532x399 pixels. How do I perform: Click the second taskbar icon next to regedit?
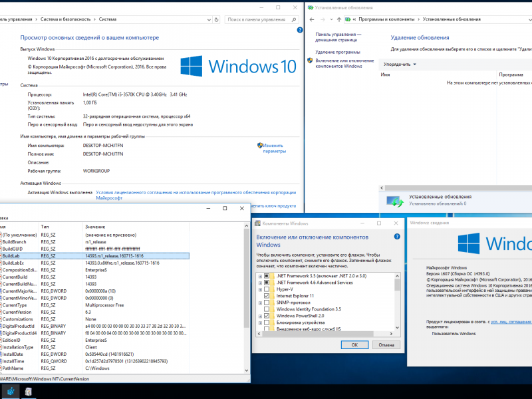tap(28, 391)
